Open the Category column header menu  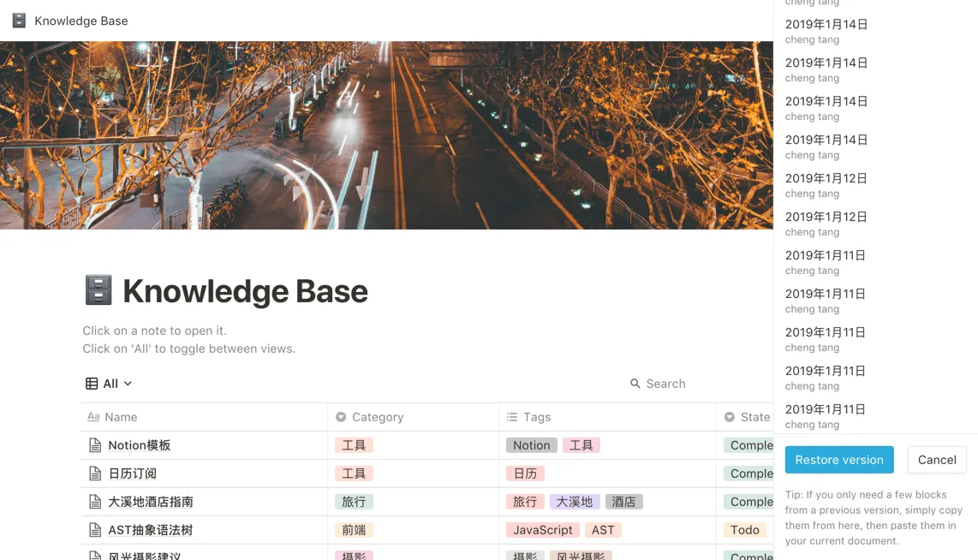[x=378, y=417]
